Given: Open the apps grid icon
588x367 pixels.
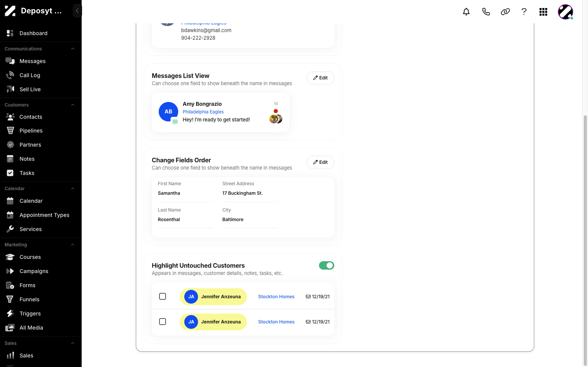Looking at the screenshot, I should [x=543, y=12].
